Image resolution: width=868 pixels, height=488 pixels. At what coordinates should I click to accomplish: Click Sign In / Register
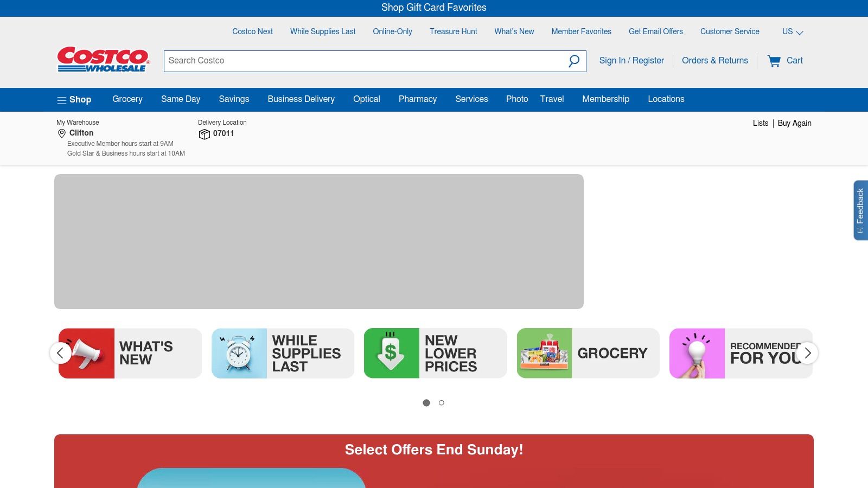631,61
